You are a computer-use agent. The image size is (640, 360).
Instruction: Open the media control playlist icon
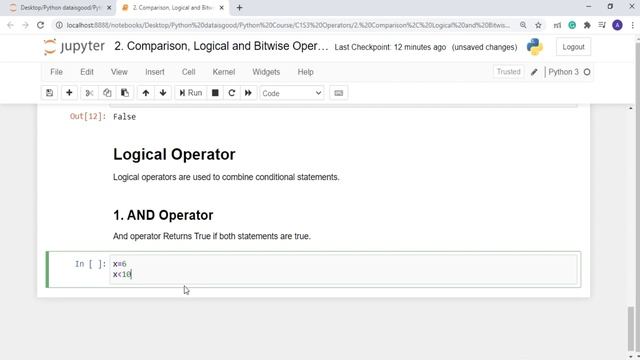click(602, 25)
